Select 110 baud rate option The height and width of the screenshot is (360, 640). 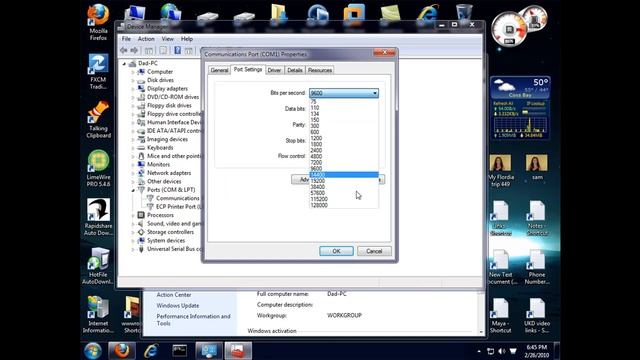coord(344,108)
